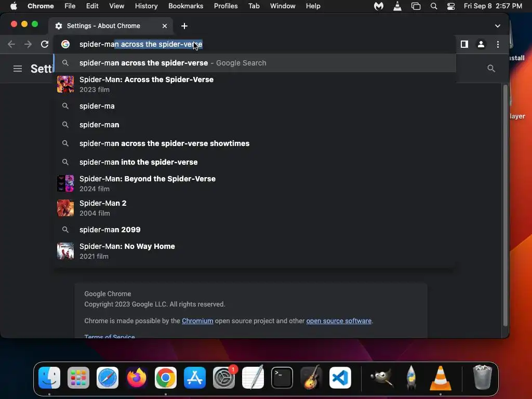The height and width of the screenshot is (399, 532).
Task: Click the VLC cone menu bar icon
Action: [x=397, y=6]
